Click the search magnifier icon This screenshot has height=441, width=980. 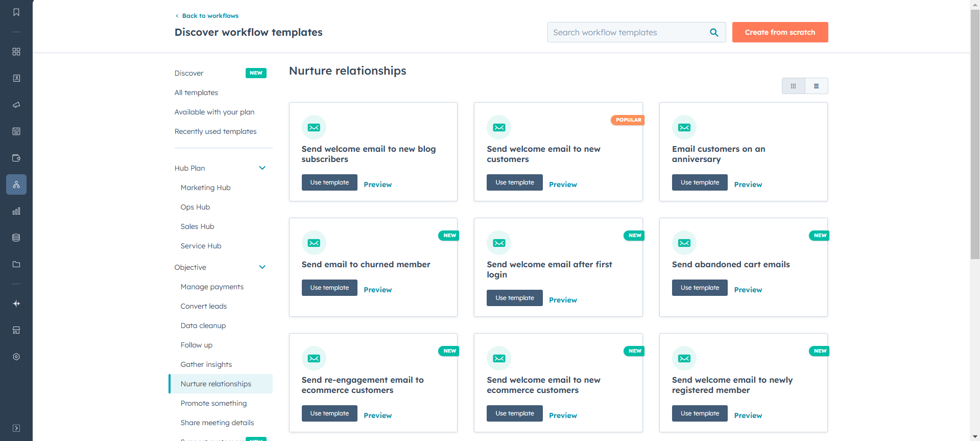point(714,32)
